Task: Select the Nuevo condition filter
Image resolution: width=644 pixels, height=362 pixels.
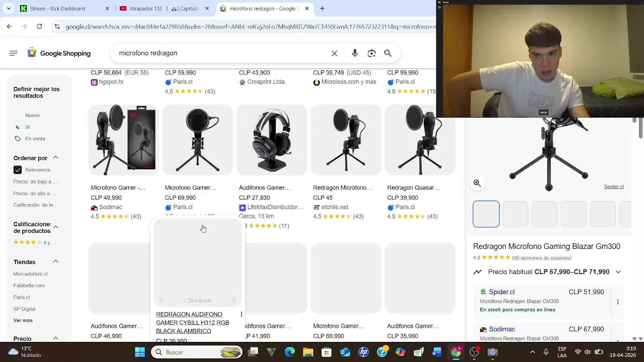Action: [32, 115]
